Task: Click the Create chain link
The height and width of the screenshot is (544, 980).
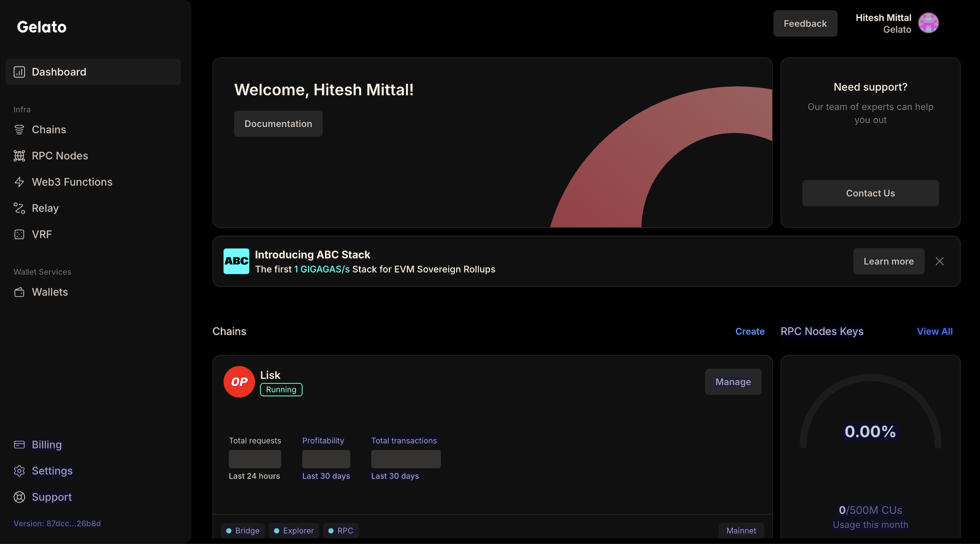Action: [750, 331]
